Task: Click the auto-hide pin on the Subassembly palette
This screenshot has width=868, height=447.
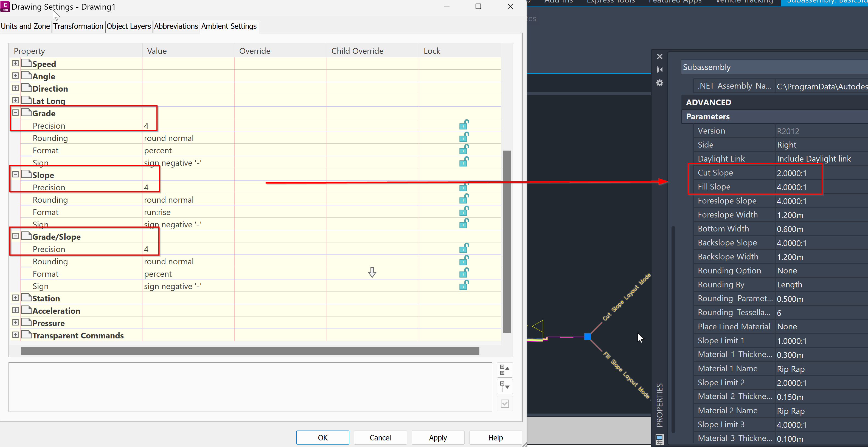Action: click(x=660, y=70)
